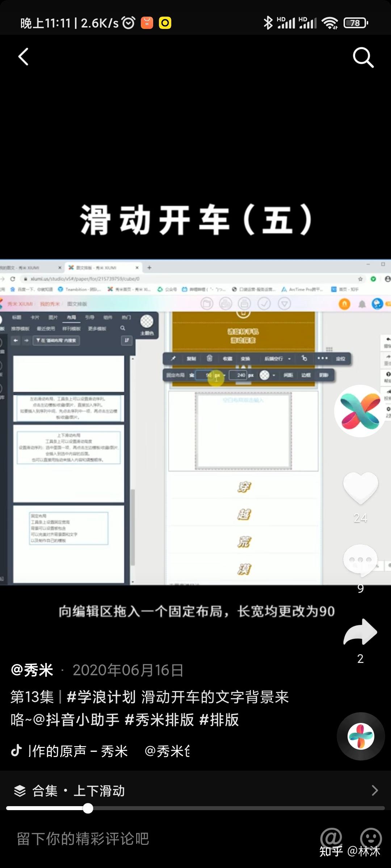Tap the video title 滑动开车(五)
Image resolution: width=391 pixels, height=868 pixels.
(x=196, y=220)
